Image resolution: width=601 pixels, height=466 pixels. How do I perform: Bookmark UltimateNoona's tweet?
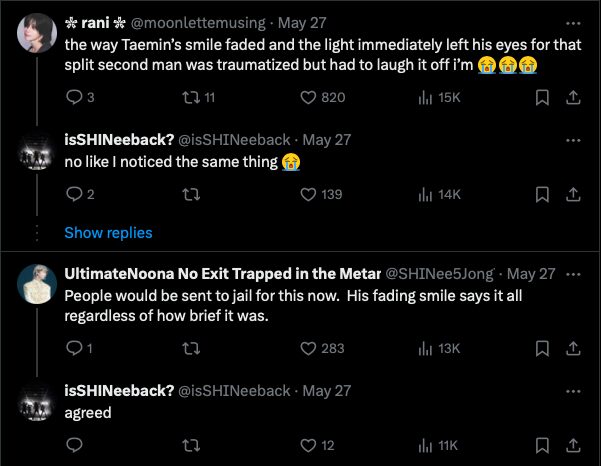point(542,348)
